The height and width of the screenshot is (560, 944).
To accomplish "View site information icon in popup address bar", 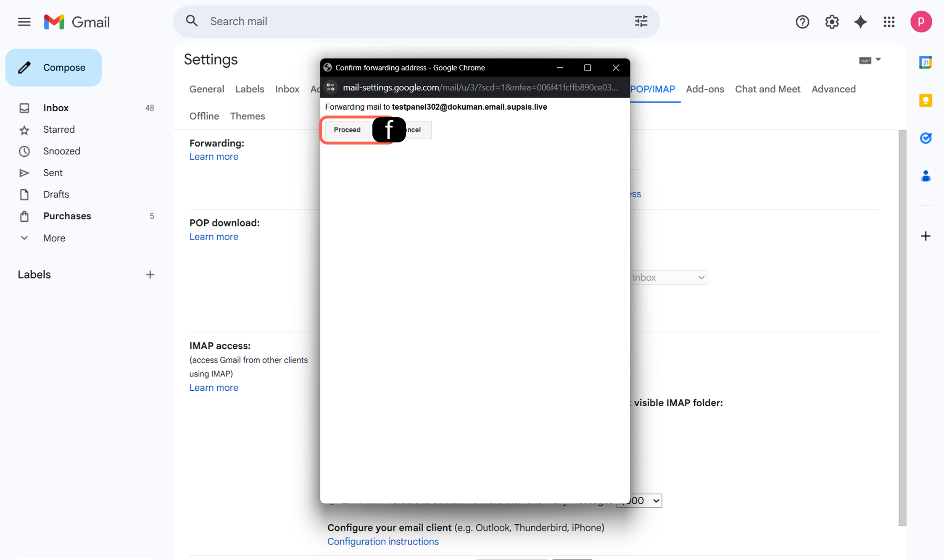I will click(x=331, y=87).
